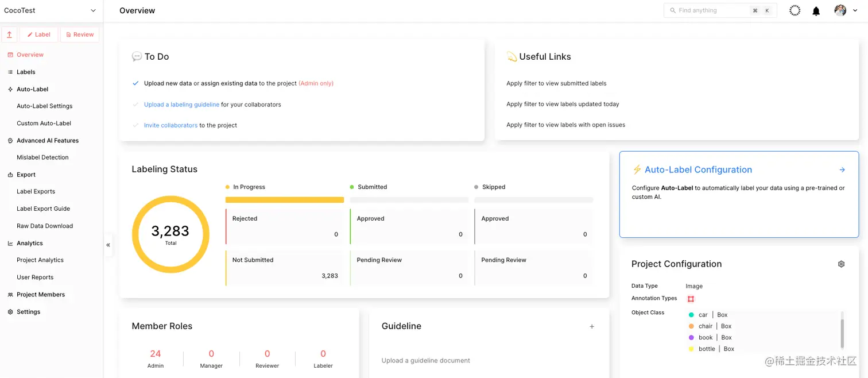Viewport: 868px width, 378px height.
Task: Click the Project Configuration gear icon
Action: [841, 264]
